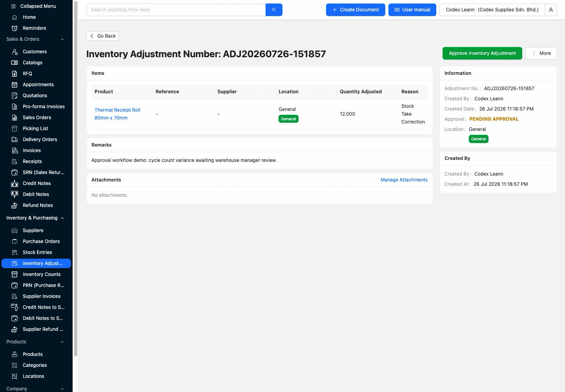The height and width of the screenshot is (392, 565).
Task: Click the No attachments. text
Action: point(109,195)
